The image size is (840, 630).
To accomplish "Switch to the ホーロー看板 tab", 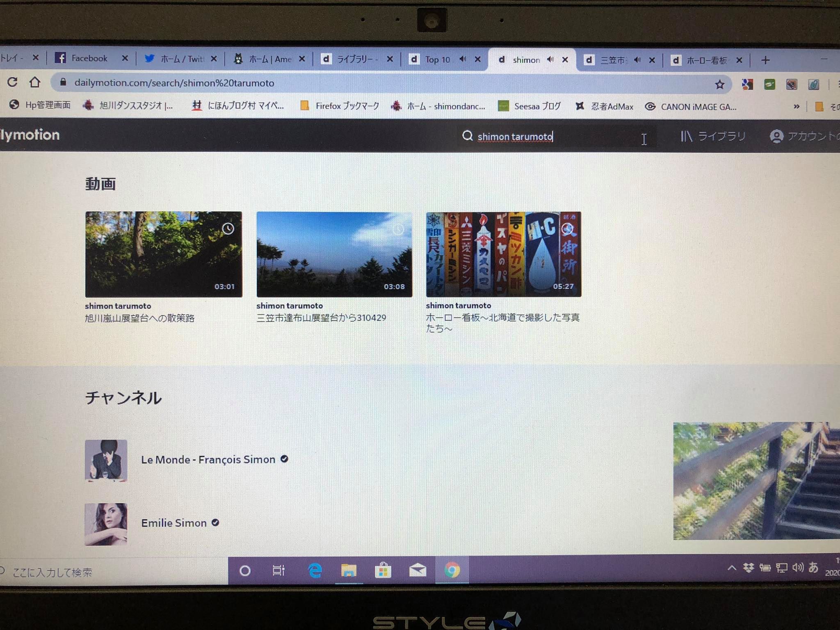I will (707, 60).
